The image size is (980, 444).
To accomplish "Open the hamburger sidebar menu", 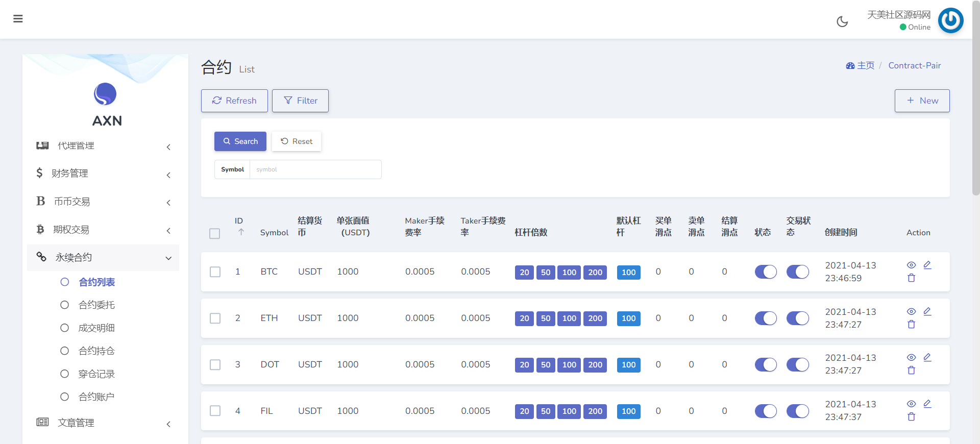I will [18, 19].
